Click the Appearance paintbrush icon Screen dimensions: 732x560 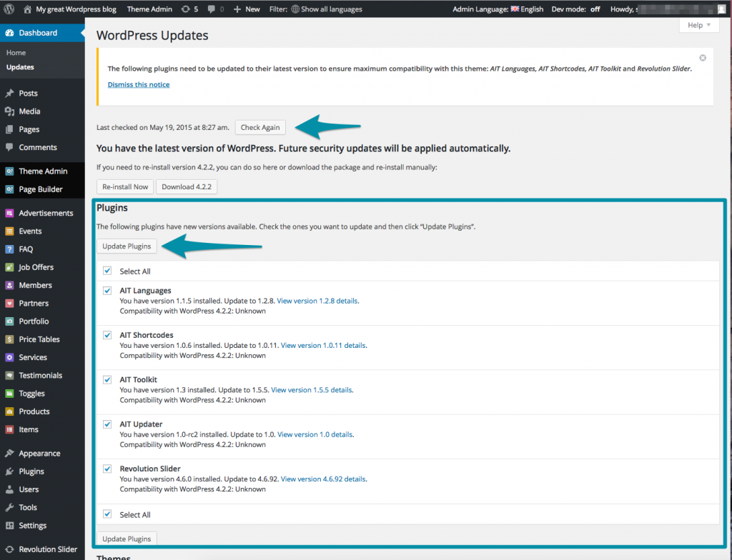(9, 453)
